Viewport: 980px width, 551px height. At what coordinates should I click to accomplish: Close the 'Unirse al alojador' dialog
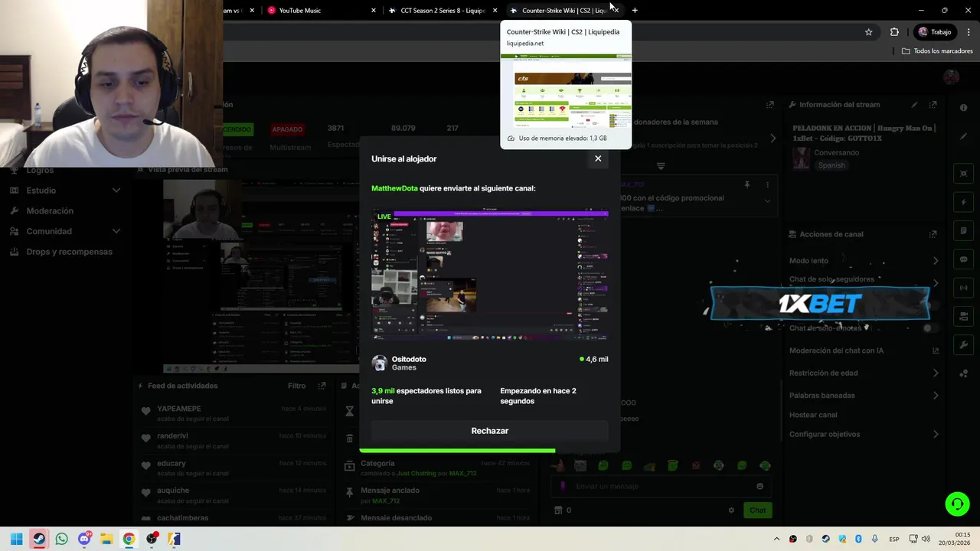click(598, 158)
